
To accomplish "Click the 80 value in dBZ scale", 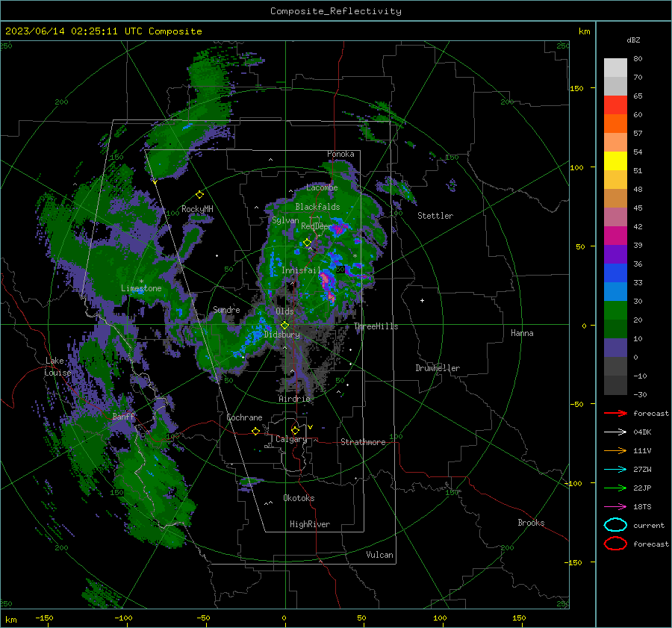I will pos(638,59).
